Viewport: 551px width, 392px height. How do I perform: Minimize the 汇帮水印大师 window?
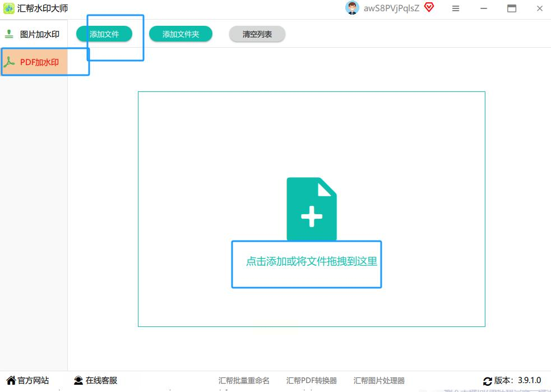coord(484,8)
